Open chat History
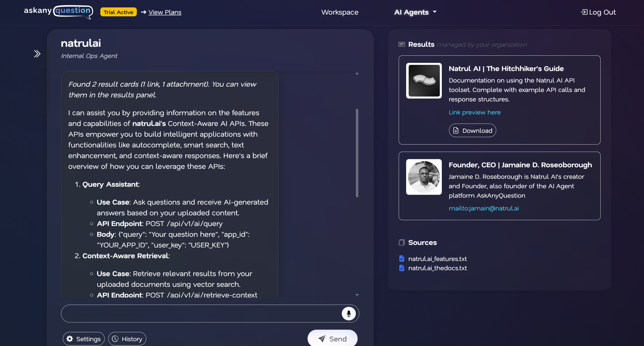644x346 pixels. (127, 339)
